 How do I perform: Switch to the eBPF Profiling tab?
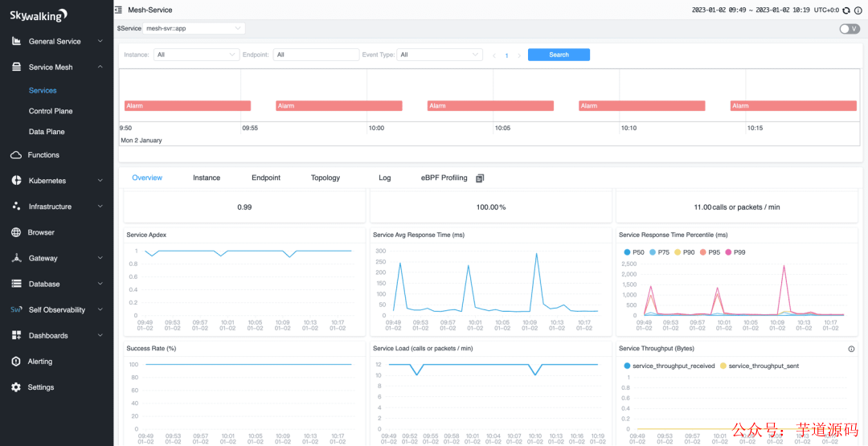(x=444, y=178)
